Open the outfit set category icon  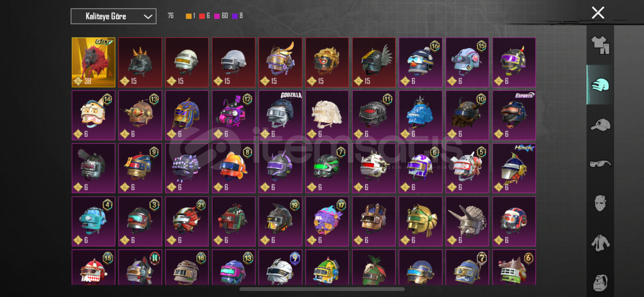600,45
